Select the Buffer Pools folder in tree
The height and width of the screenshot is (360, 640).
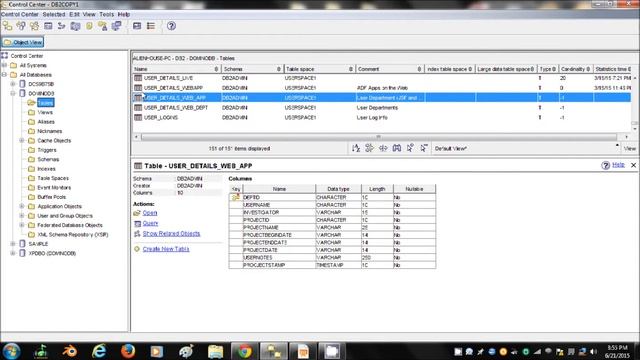click(51, 197)
